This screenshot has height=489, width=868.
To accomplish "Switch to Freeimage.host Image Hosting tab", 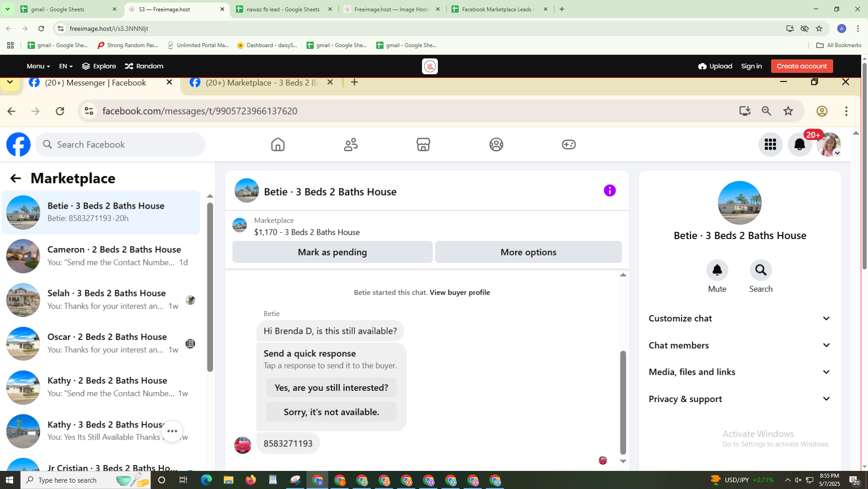I will (392, 9).
